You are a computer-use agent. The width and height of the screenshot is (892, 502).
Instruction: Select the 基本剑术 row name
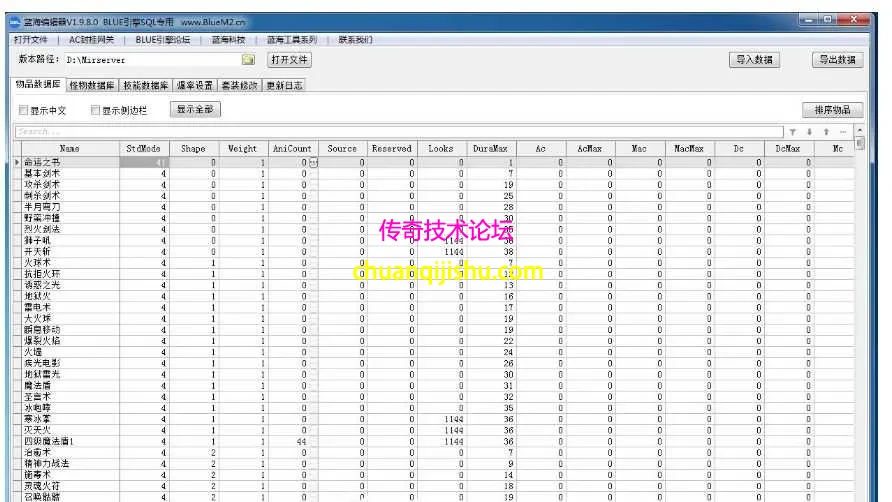42,174
